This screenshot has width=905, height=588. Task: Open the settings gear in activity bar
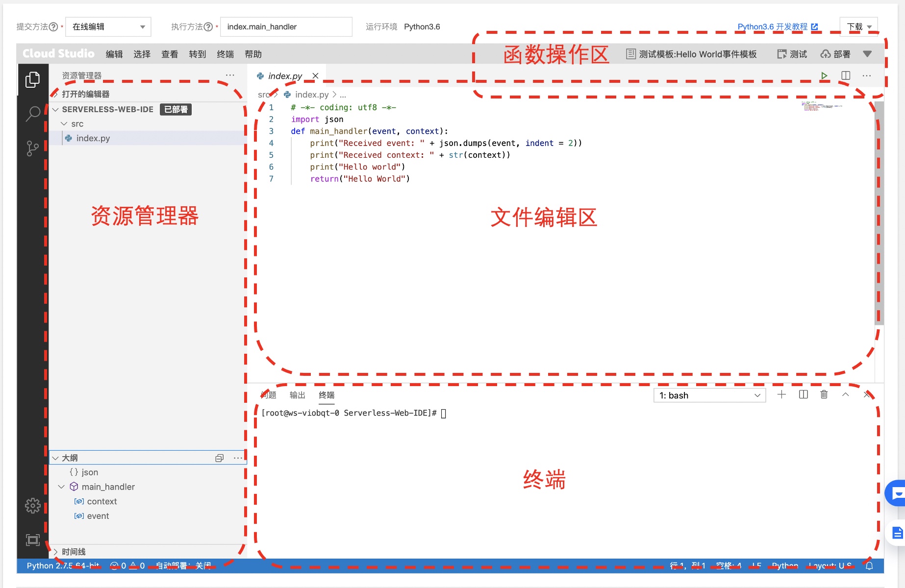click(x=32, y=505)
